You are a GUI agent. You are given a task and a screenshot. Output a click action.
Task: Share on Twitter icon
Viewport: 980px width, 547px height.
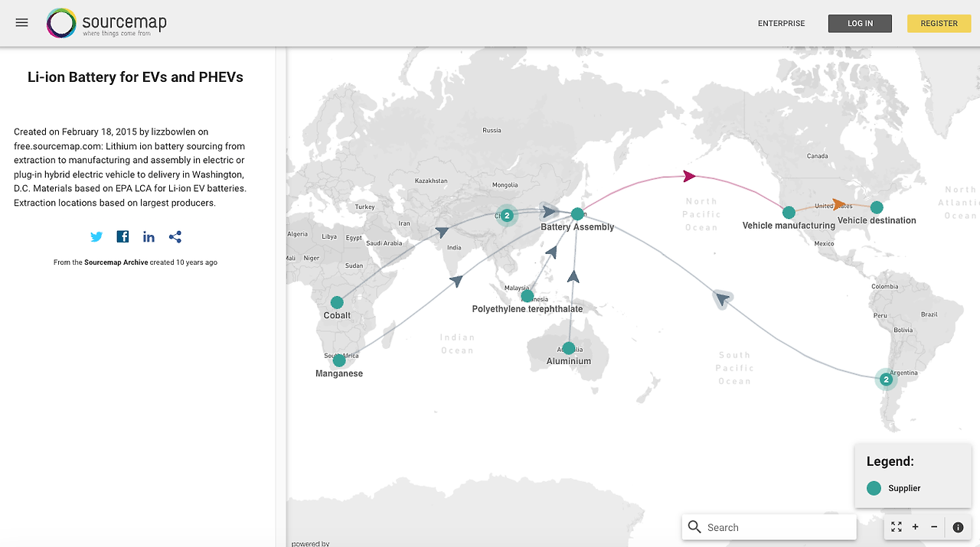click(x=96, y=236)
